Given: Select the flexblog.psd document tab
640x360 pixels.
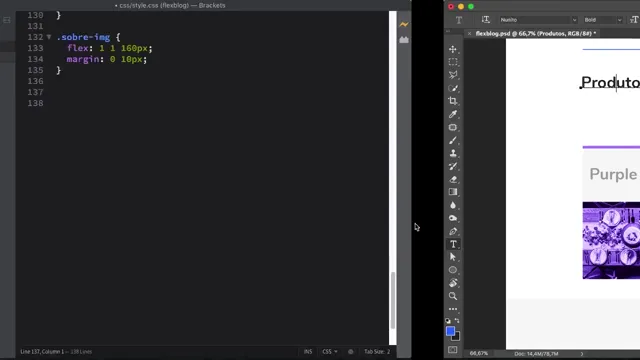Looking at the screenshot, I should [536, 33].
